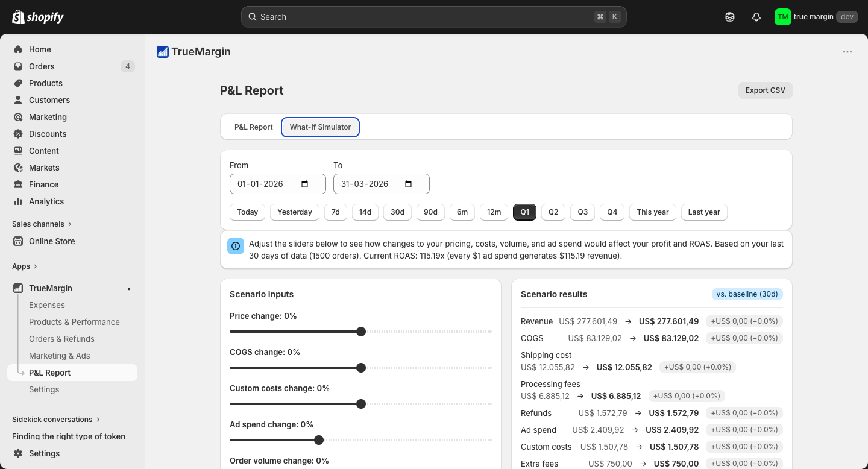Viewport: 868px width, 469px height.
Task: Expand Sidekick conversations section
Action: click(56, 420)
